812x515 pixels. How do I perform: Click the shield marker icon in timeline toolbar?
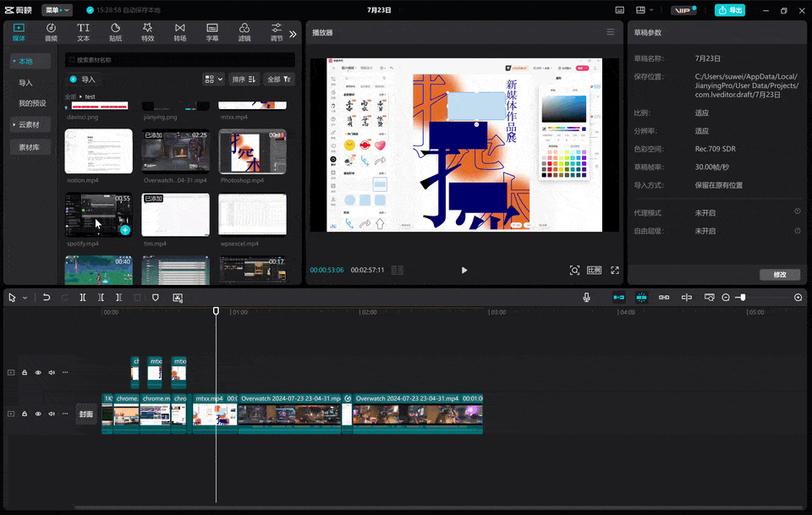(155, 298)
